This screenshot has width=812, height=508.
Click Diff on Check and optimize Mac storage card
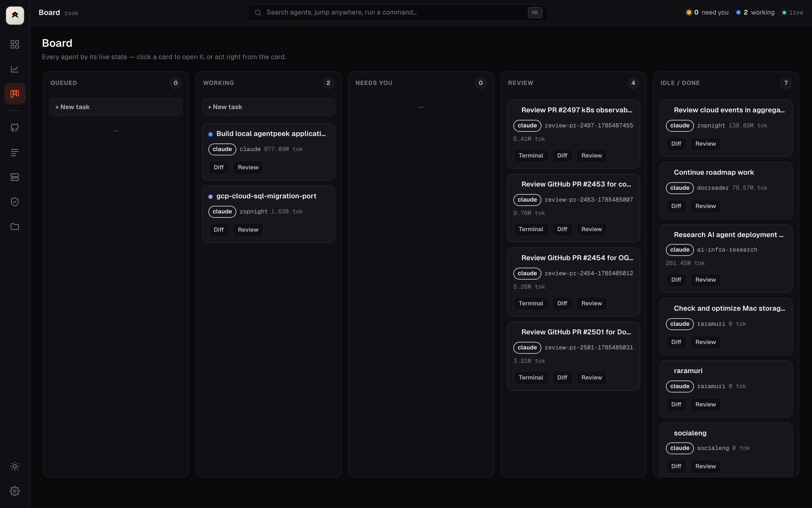point(676,342)
